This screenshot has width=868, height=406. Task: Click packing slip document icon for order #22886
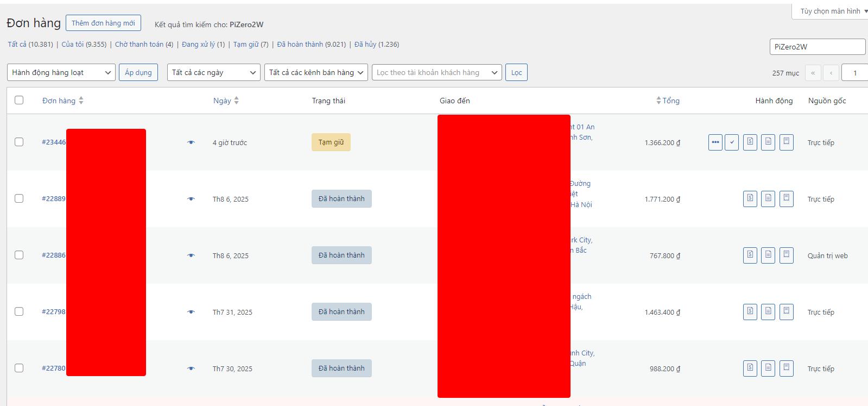point(768,255)
